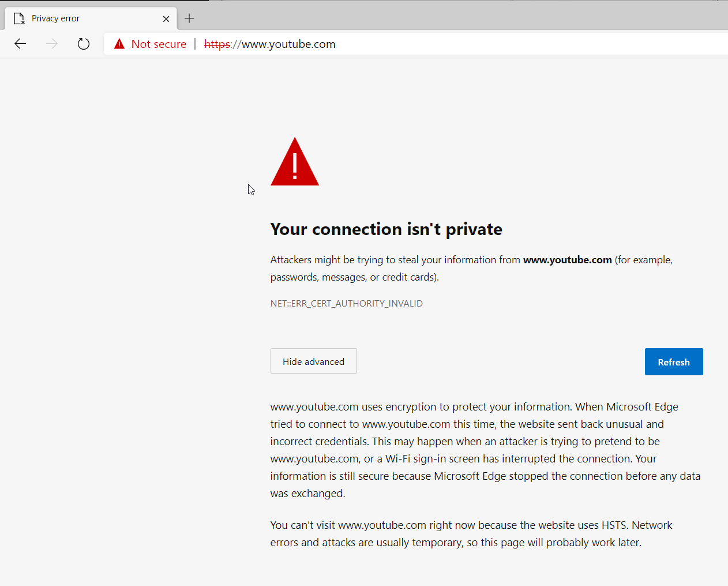Click the page icon on Privacy error tab
The image size is (728, 586).
[19, 19]
